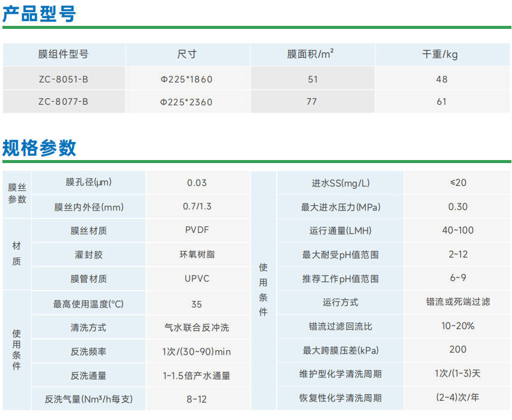The width and height of the screenshot is (512, 420).
Task: Click the backwash air value 8~12
Action: [197, 399]
